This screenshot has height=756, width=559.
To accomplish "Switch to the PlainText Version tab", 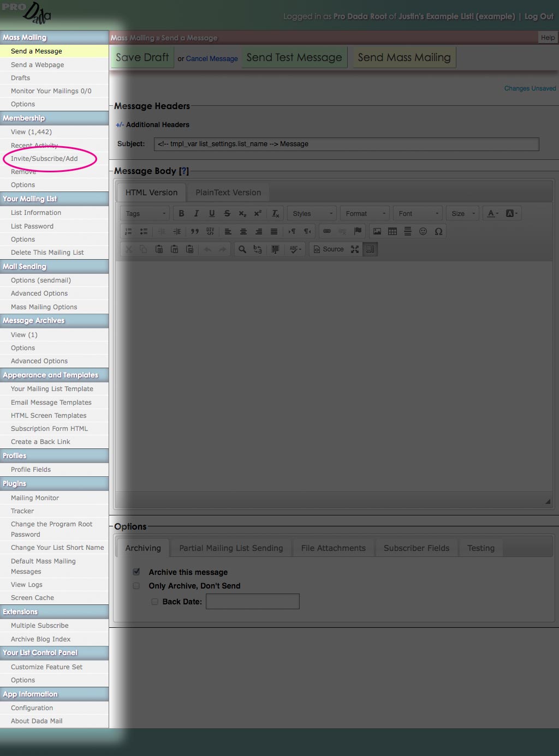I will (228, 193).
